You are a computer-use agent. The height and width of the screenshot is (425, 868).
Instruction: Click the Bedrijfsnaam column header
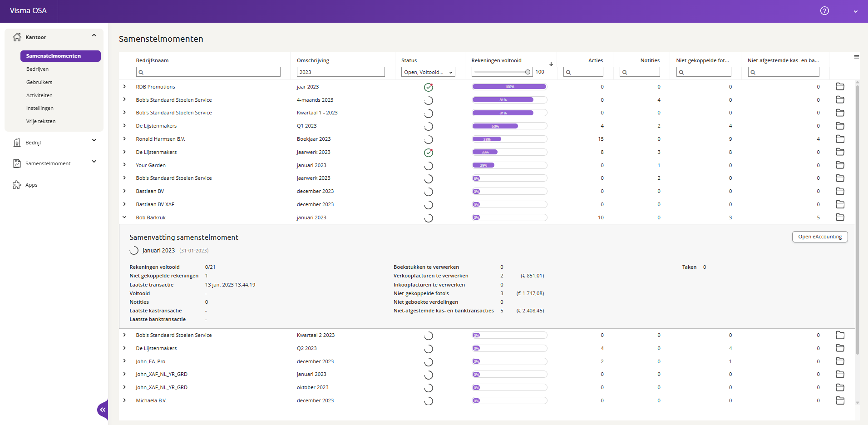(152, 60)
